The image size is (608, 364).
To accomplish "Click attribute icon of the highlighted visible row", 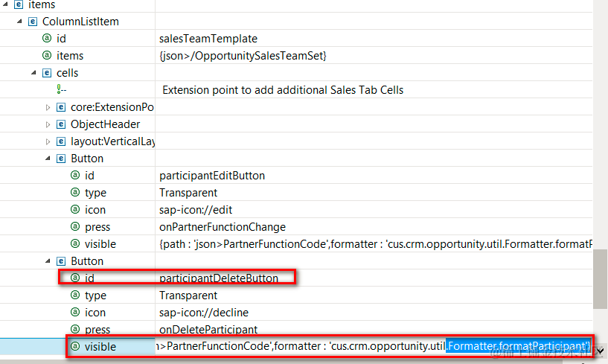I will tap(75, 346).
